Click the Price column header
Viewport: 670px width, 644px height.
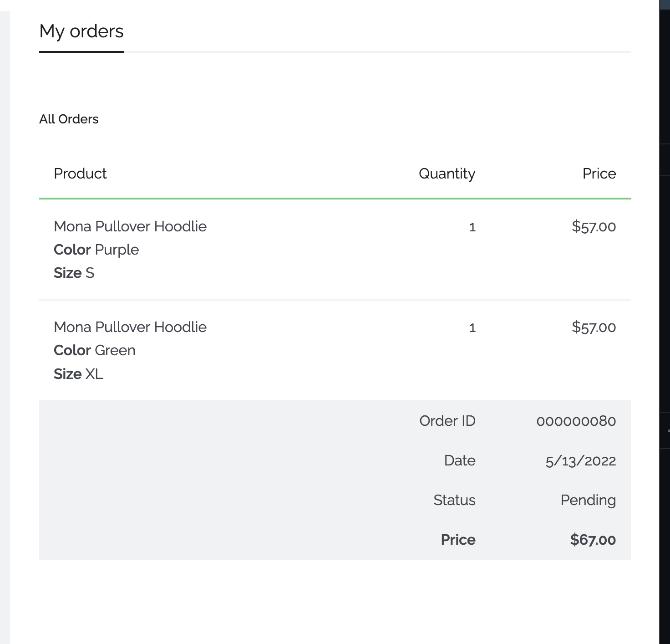pyautogui.click(x=599, y=174)
